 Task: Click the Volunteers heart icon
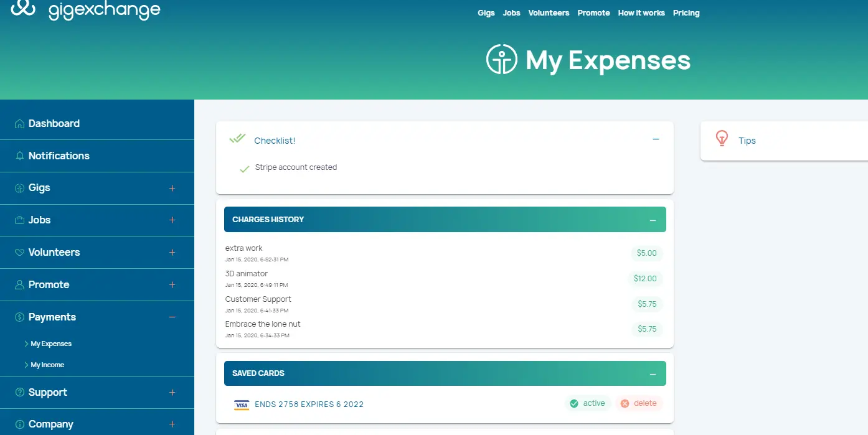point(20,253)
